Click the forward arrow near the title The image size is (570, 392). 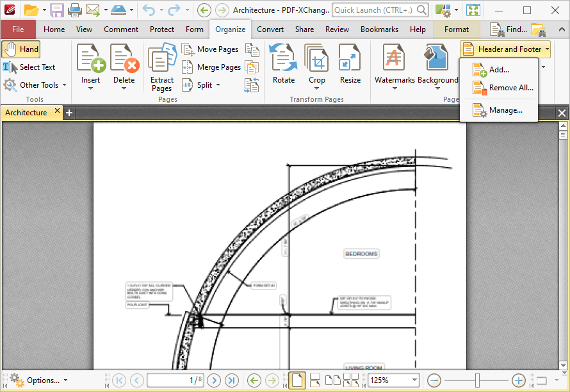click(222, 10)
